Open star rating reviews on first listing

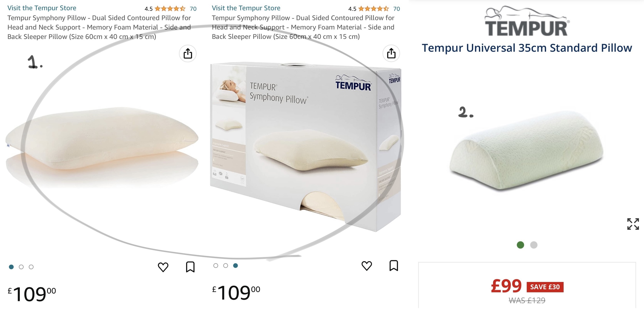170,9
